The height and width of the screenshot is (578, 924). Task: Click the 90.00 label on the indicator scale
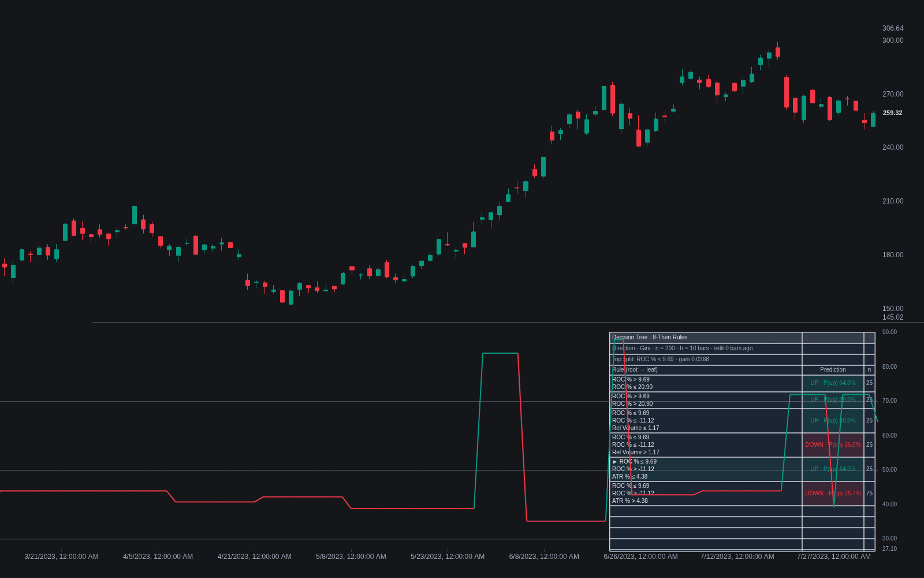[x=889, y=332]
